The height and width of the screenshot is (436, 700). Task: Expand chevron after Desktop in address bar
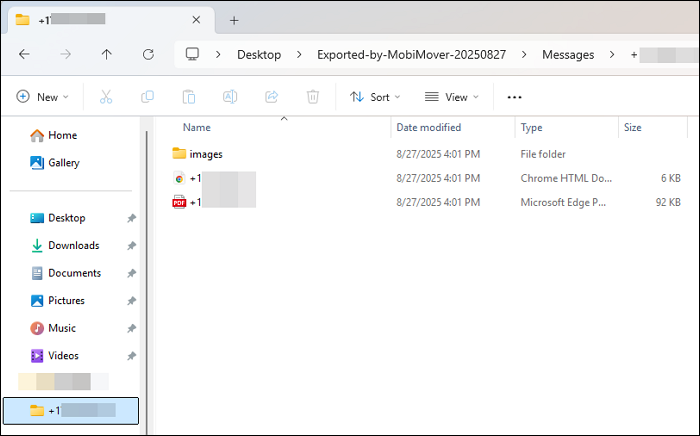(299, 54)
